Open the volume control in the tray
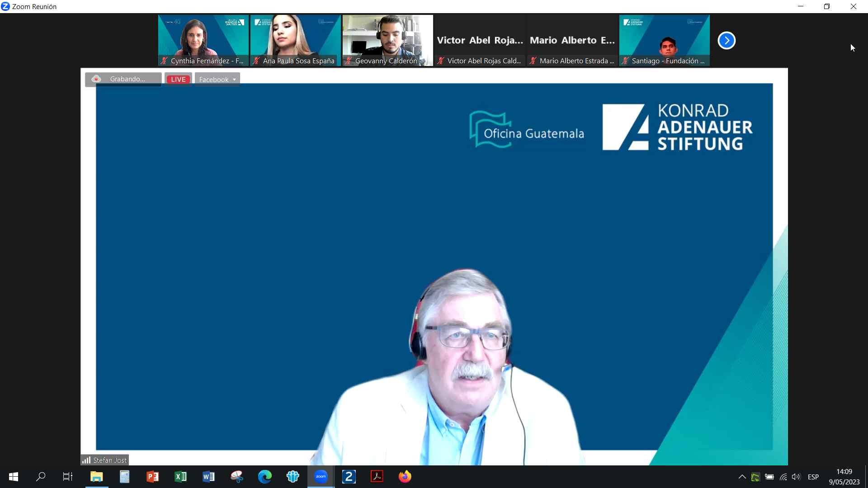 [796, 477]
